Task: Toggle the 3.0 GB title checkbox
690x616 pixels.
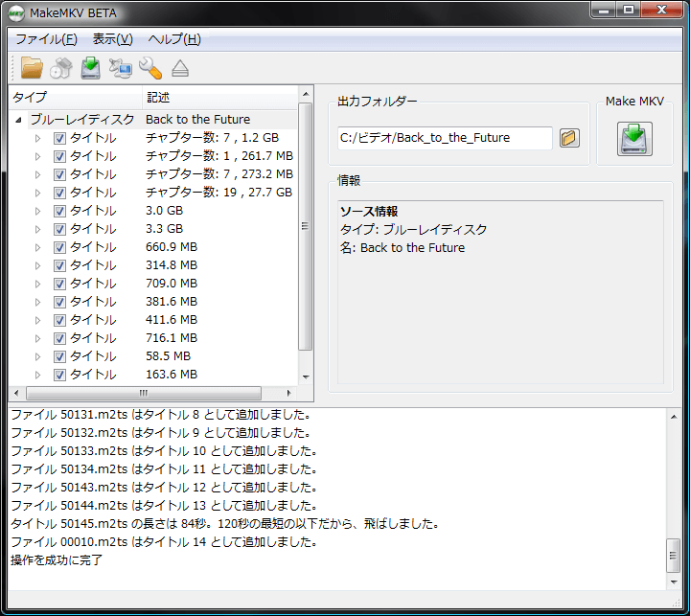Action: pos(59,211)
